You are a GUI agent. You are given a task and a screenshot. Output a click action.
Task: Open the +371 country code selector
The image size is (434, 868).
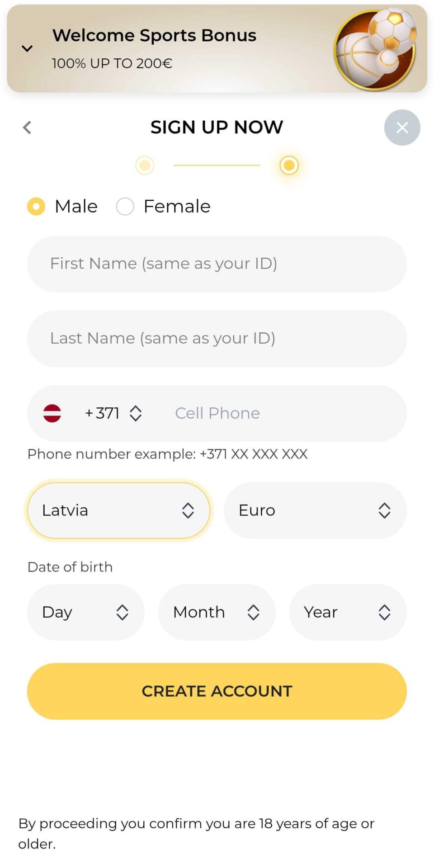point(113,413)
